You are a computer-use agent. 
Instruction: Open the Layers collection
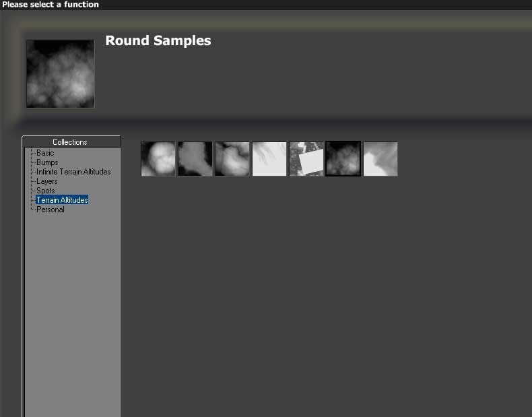pos(47,181)
